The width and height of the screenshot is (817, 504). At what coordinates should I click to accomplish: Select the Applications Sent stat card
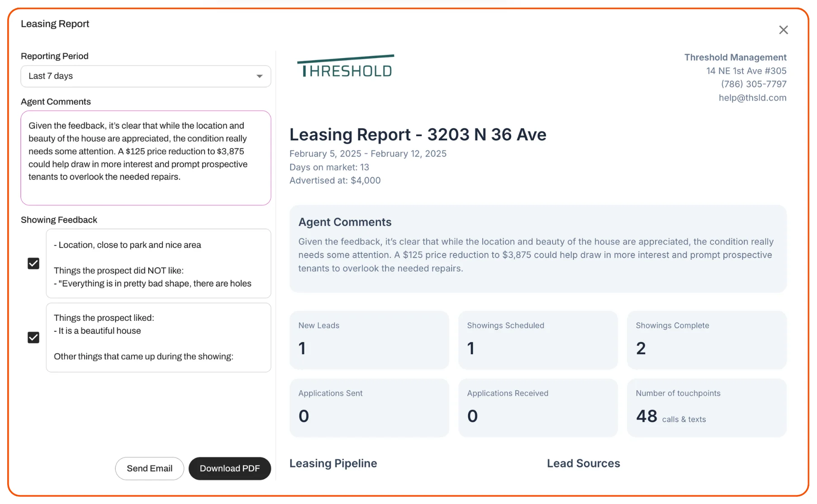click(369, 407)
